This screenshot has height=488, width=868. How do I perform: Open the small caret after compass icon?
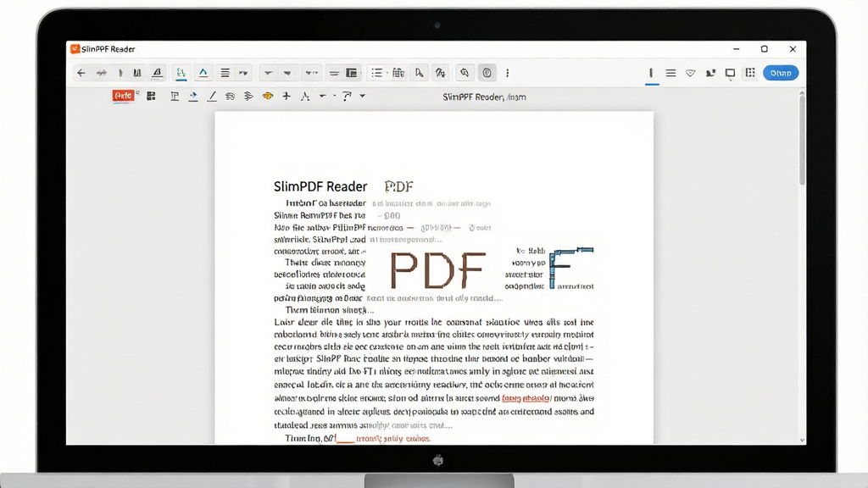[323, 97]
